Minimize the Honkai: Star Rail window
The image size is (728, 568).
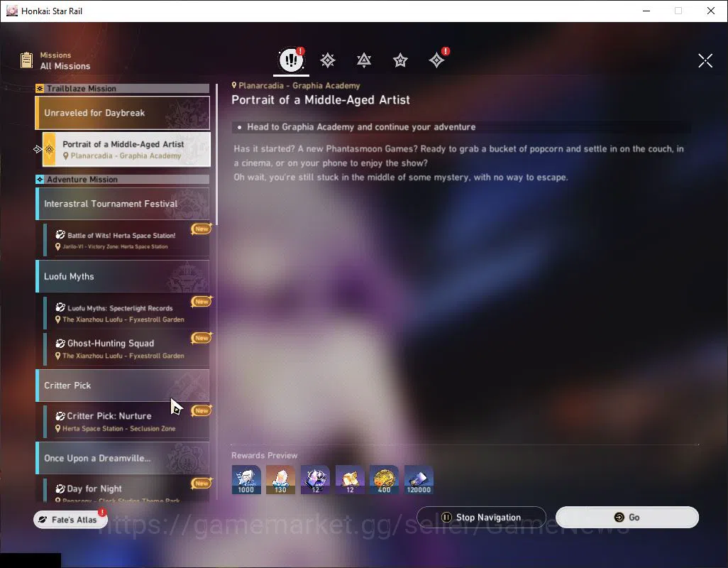[x=646, y=11]
